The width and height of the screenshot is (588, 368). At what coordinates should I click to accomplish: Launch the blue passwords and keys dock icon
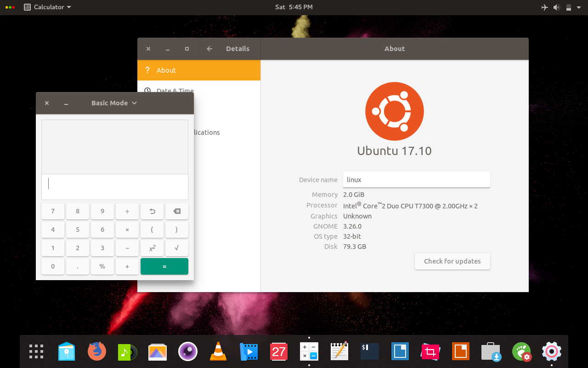tap(67, 351)
